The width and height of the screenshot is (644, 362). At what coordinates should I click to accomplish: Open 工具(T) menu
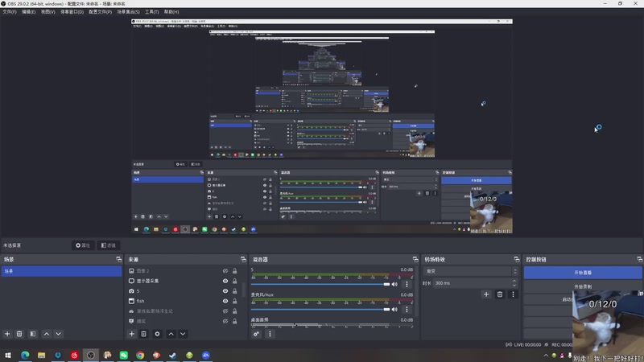pos(151,12)
